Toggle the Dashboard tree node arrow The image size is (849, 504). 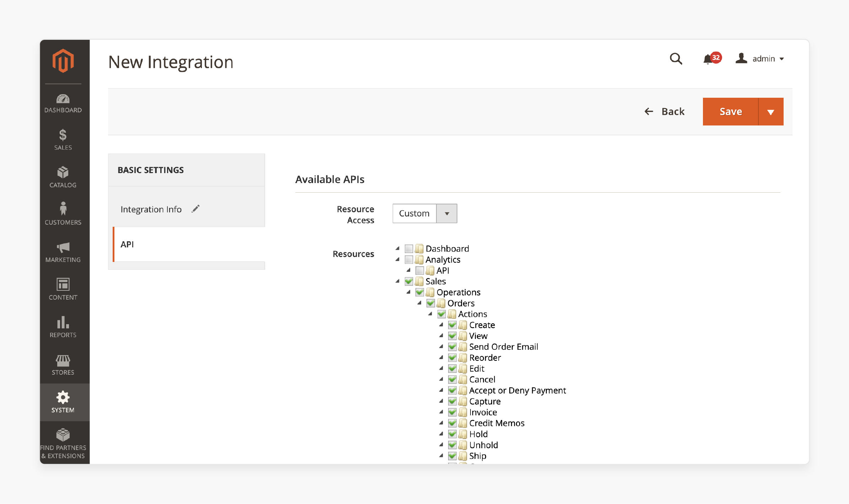[398, 248]
